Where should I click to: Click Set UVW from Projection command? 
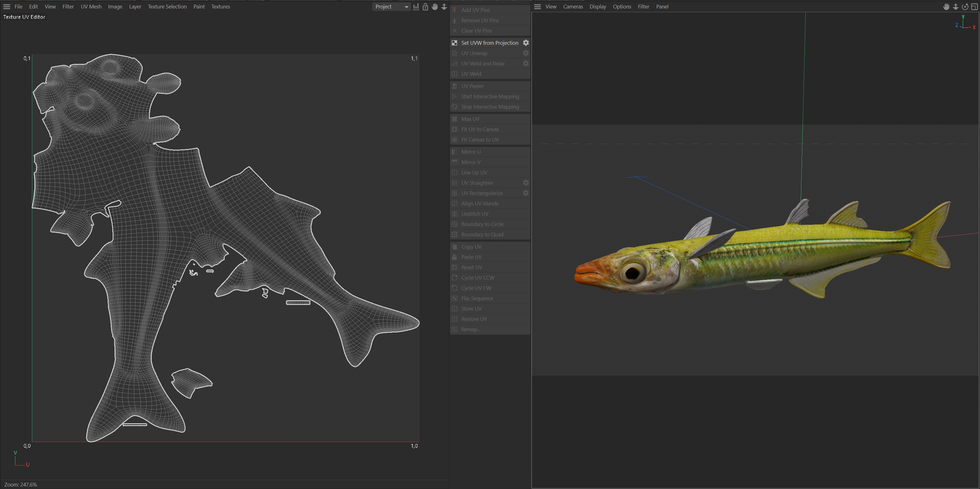[489, 43]
